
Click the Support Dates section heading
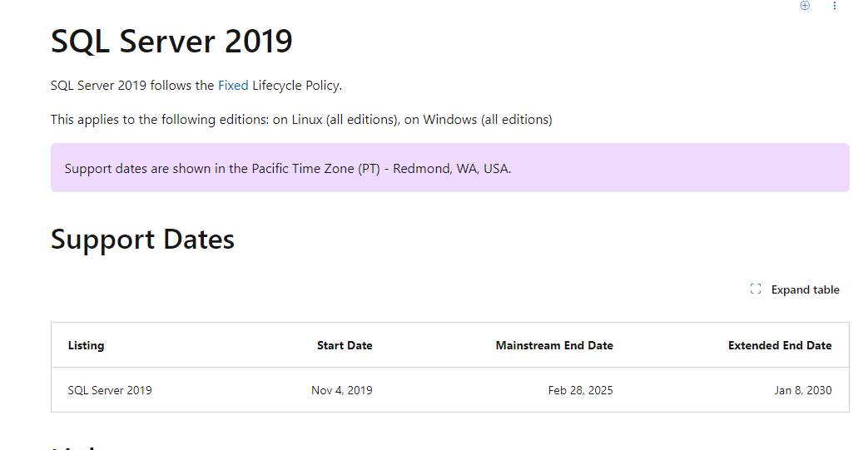[x=142, y=240]
